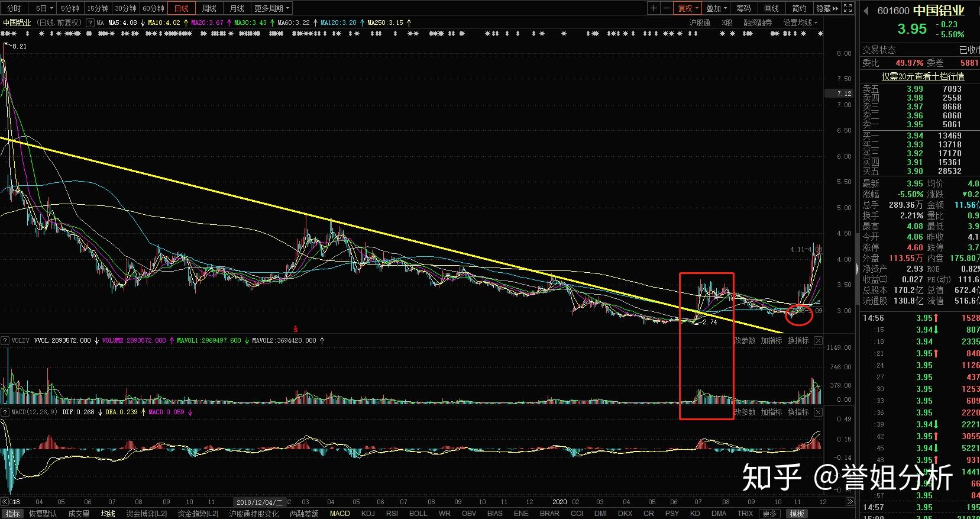Image resolution: width=980 pixels, height=519 pixels.
Task: Switch to 60分钟 chart period
Action: click(x=153, y=8)
